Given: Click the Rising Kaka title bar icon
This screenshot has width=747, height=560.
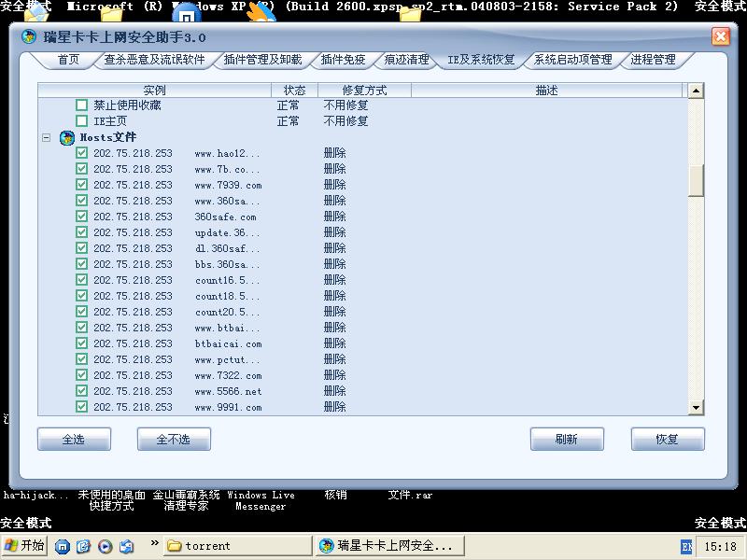Looking at the screenshot, I should (29, 36).
